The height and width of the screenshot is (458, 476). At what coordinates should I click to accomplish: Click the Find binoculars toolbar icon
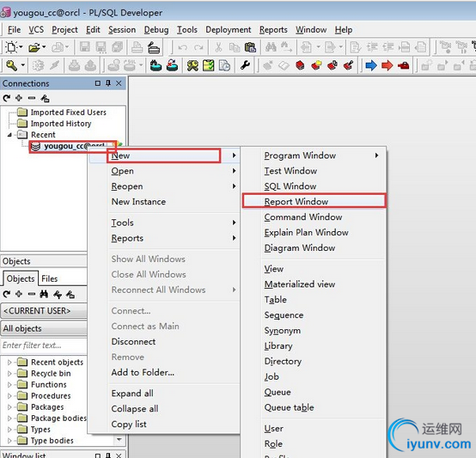click(x=272, y=47)
